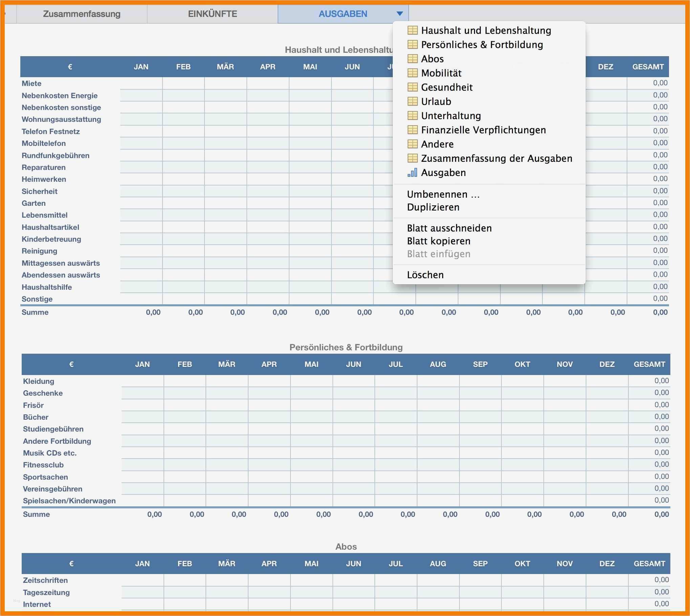Click the sheet icon next to Abos

coord(412,59)
